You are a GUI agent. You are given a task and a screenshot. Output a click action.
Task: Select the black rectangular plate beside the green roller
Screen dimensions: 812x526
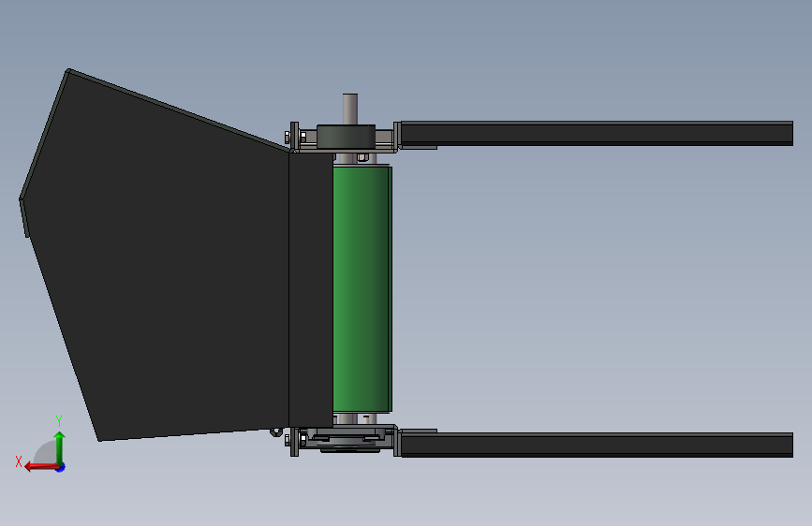tap(311, 289)
